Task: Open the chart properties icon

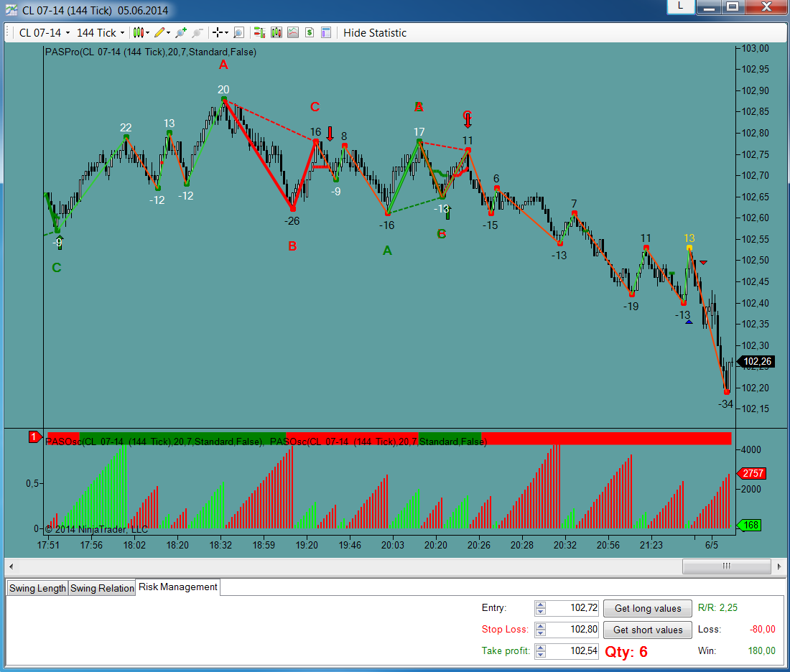Action: click(x=326, y=33)
